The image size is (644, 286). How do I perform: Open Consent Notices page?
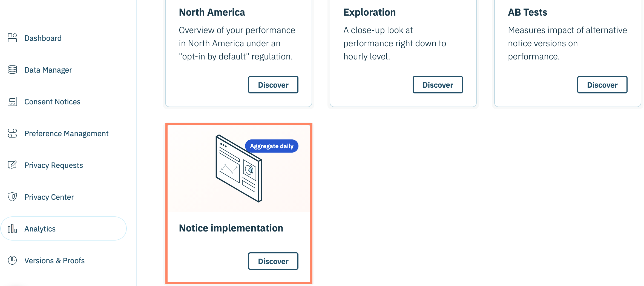[x=52, y=102]
